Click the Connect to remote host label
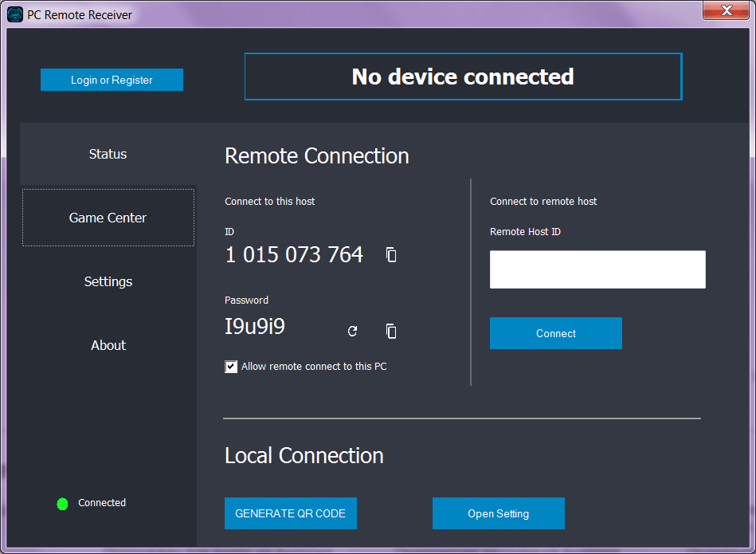The image size is (756, 554). tap(543, 201)
